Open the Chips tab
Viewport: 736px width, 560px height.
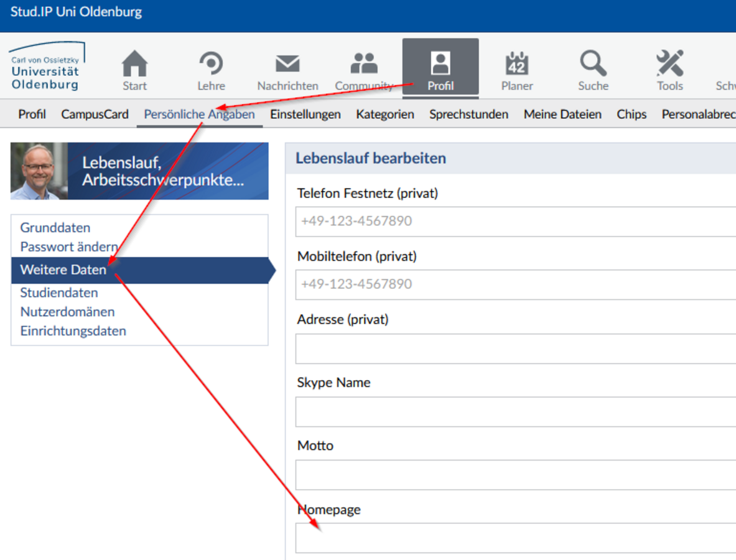pos(631,114)
